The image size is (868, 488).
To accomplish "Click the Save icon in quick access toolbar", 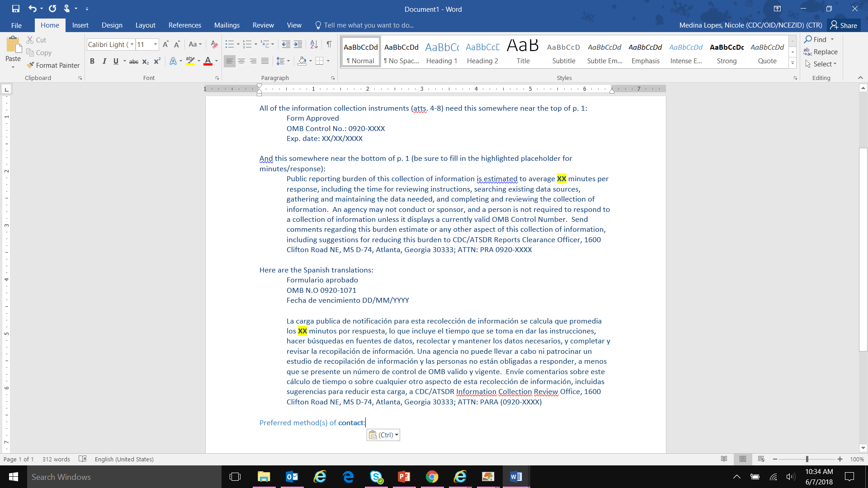I will (x=16, y=9).
